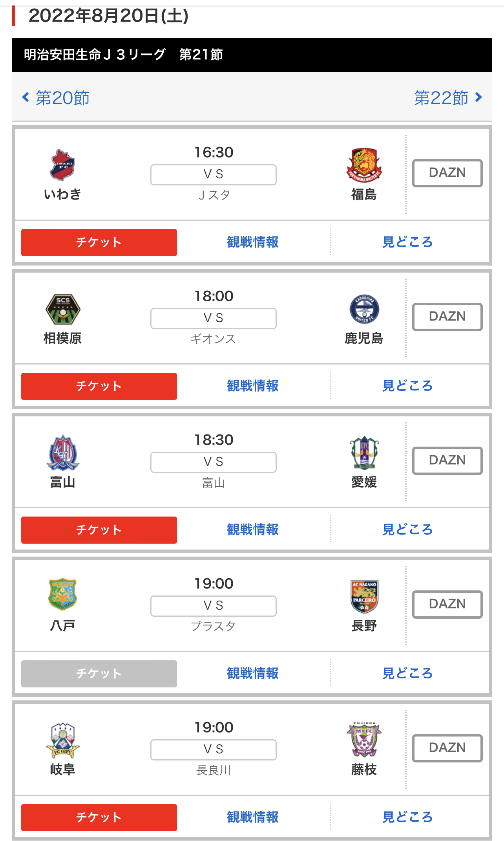504x841 pixels.
Task: Click the Kataller Toyama team crest
Action: 63,453
